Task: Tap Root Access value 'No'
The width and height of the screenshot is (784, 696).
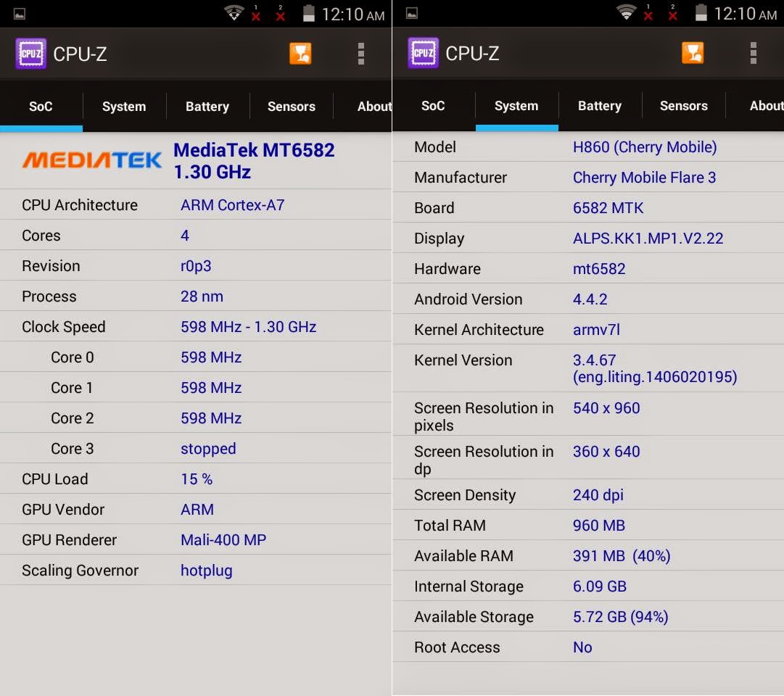Action: point(582,647)
